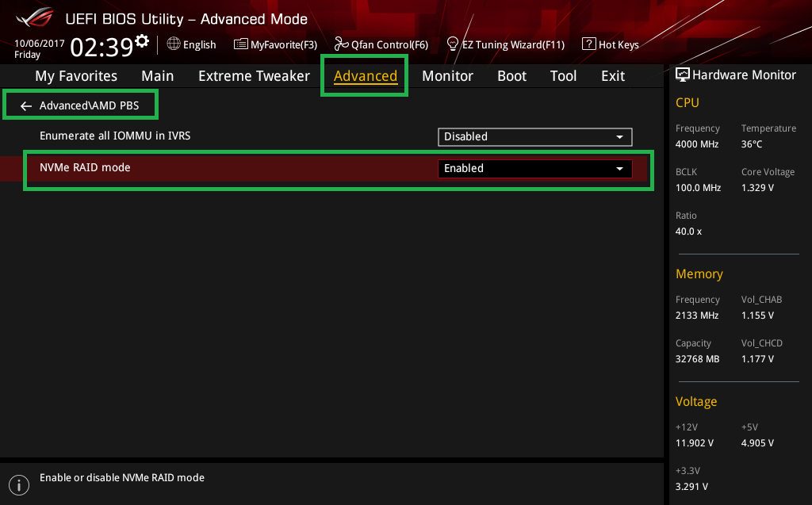Click the UEFI BIOS Utility title
The width and height of the screenshot is (812, 505).
[186, 19]
